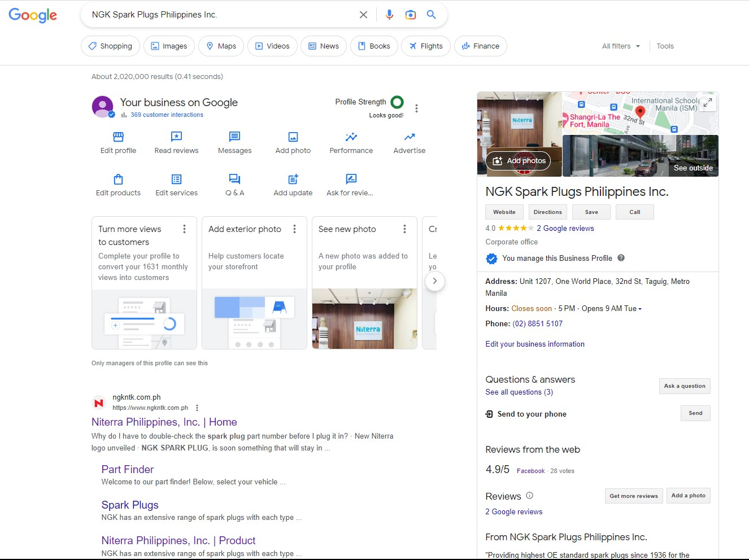Click the help icon beside Business Profile
This screenshot has width=749, height=560.
pyautogui.click(x=621, y=258)
